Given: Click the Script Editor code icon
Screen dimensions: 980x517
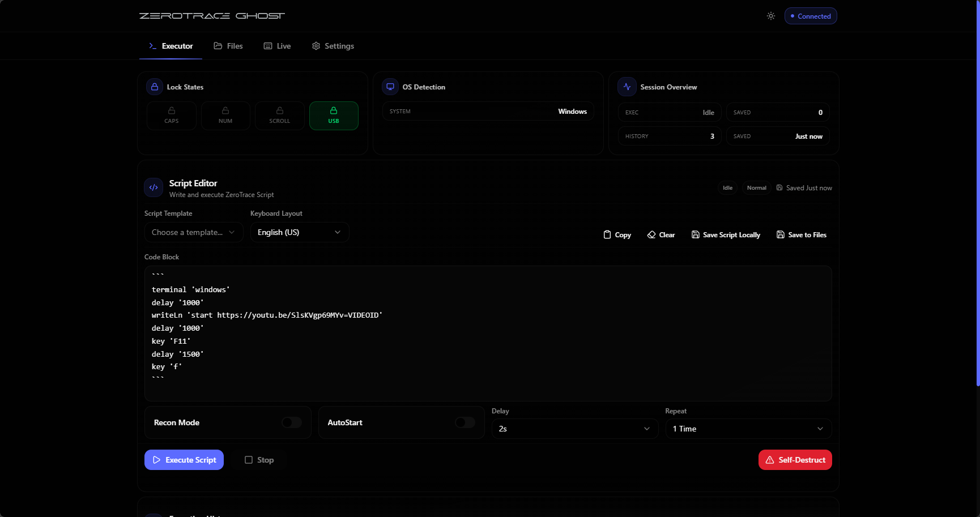Looking at the screenshot, I should [153, 187].
